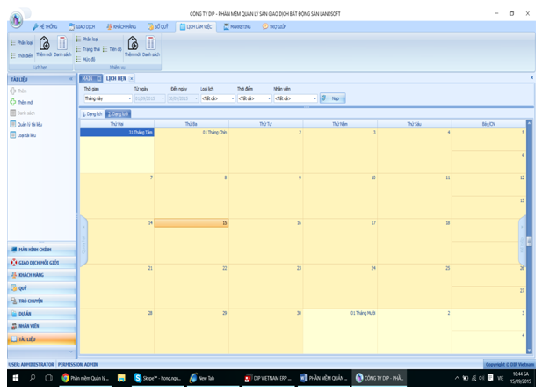The image size is (542, 392).
Task: Switch to the Dạng lịch view tab
Action: coord(92,114)
